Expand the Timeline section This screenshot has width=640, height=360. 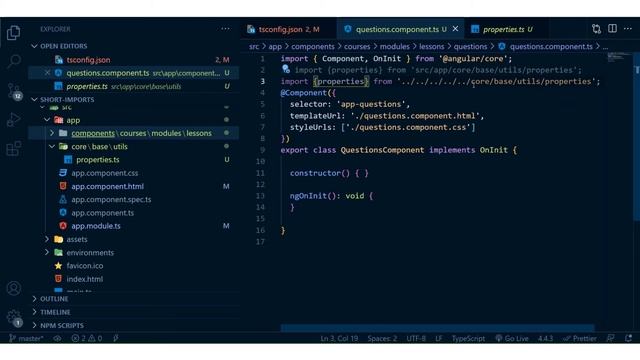click(x=55, y=312)
